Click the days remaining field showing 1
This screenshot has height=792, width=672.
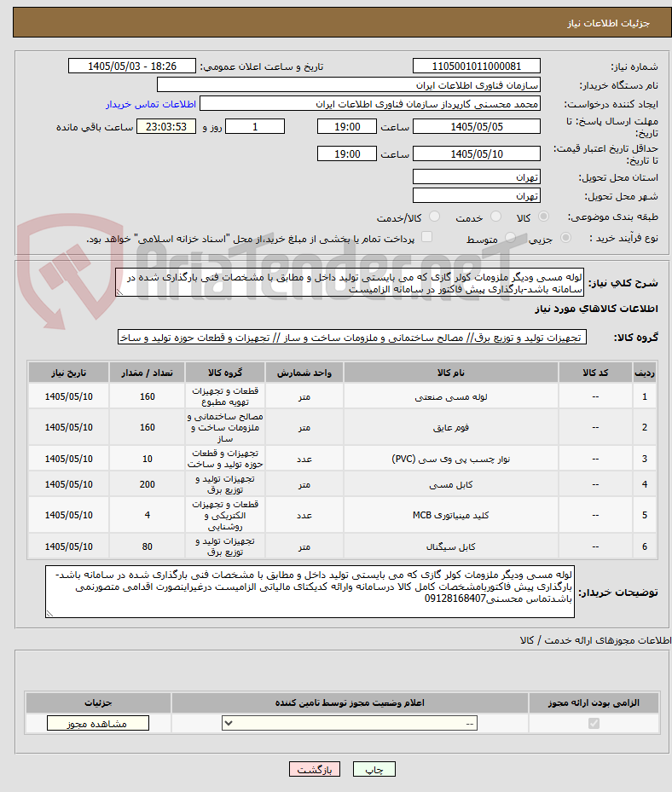[x=255, y=126]
